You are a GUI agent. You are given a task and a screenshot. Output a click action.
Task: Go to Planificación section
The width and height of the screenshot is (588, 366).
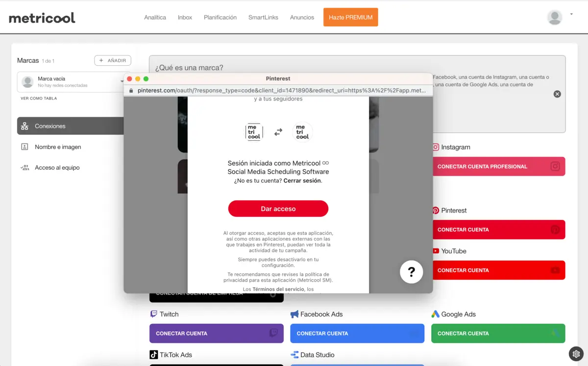[x=220, y=17]
